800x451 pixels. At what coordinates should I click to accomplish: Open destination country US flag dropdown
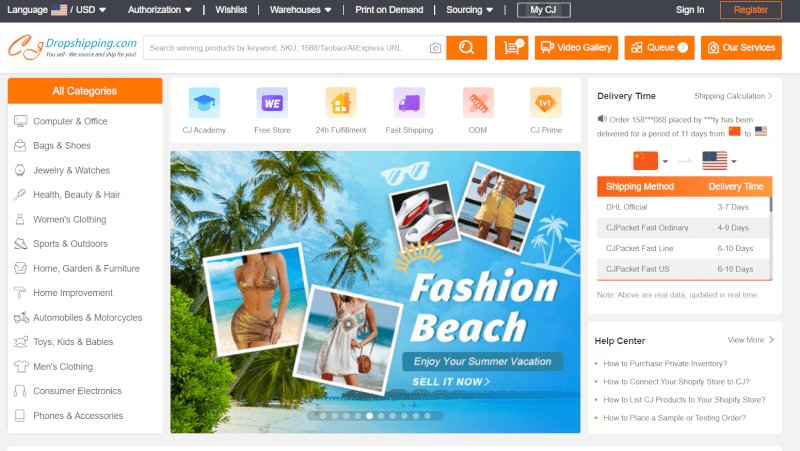[x=719, y=161]
